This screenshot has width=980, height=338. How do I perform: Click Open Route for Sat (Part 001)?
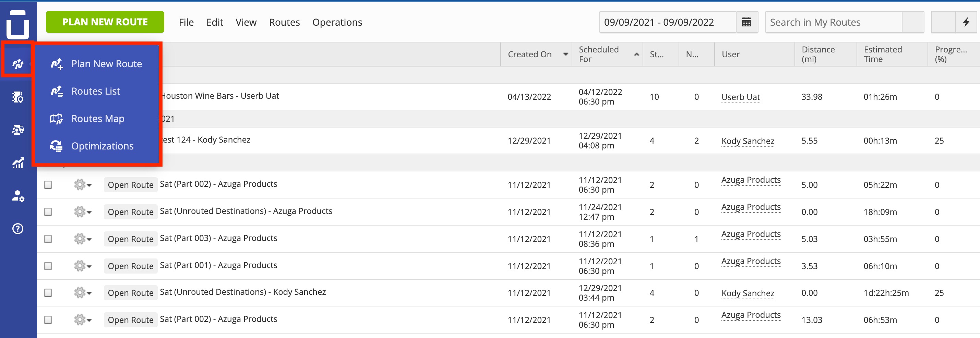pyautogui.click(x=131, y=266)
